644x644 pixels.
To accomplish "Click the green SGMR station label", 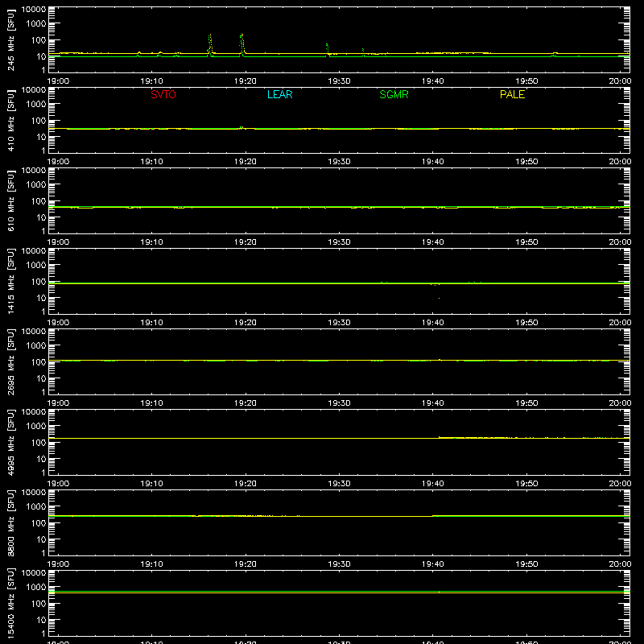I will pos(394,94).
